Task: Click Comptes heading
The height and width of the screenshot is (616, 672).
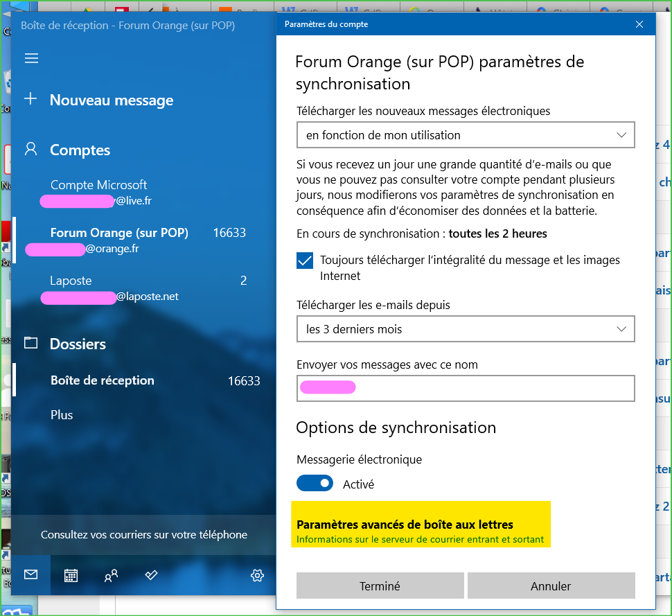Action: 80,150
